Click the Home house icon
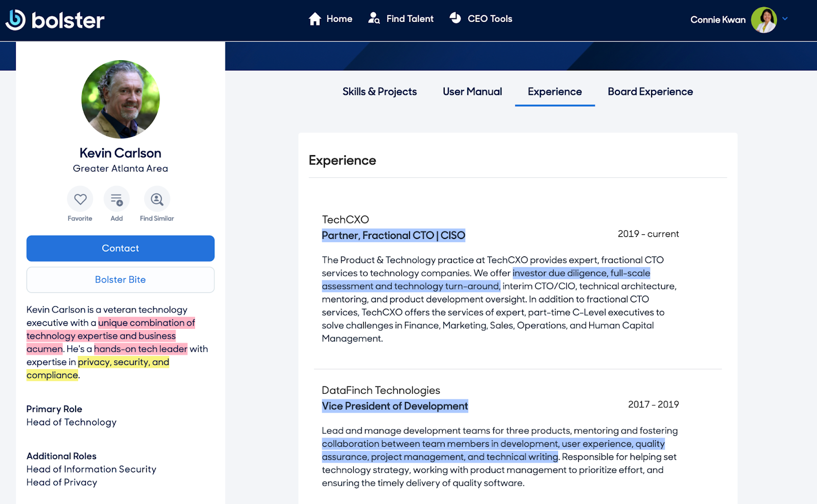 click(x=315, y=19)
